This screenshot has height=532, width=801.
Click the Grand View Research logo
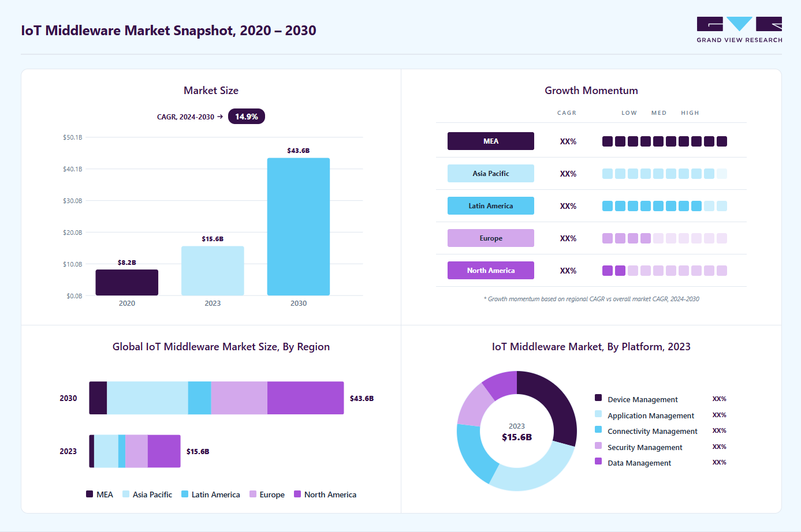(x=739, y=30)
